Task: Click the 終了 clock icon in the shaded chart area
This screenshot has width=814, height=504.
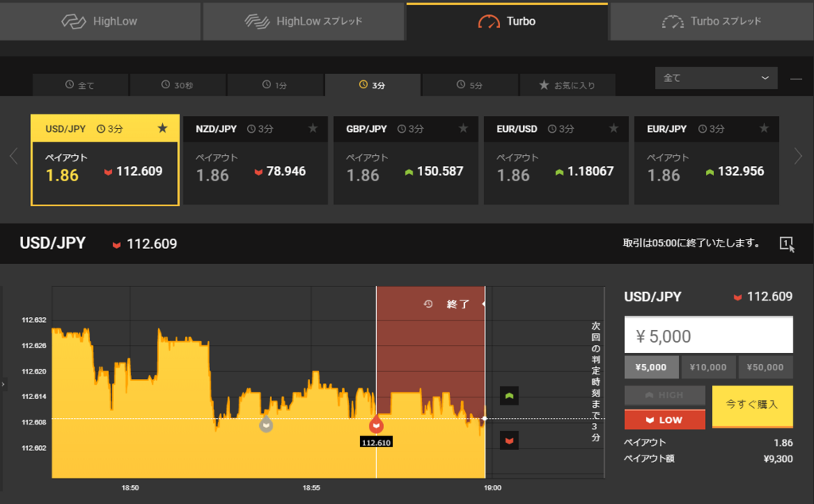Action: tap(427, 304)
